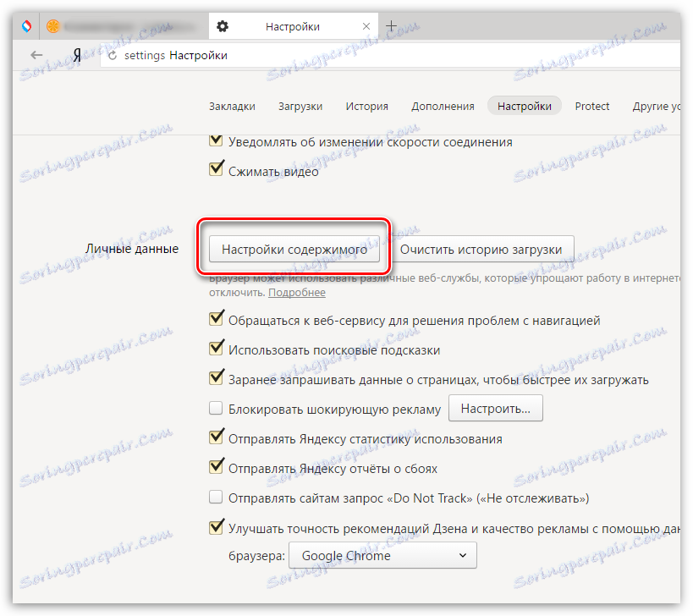Uncheck Уведомлять об изменении скорости соединения
The width and height of the screenshot is (693, 616).
(x=216, y=140)
